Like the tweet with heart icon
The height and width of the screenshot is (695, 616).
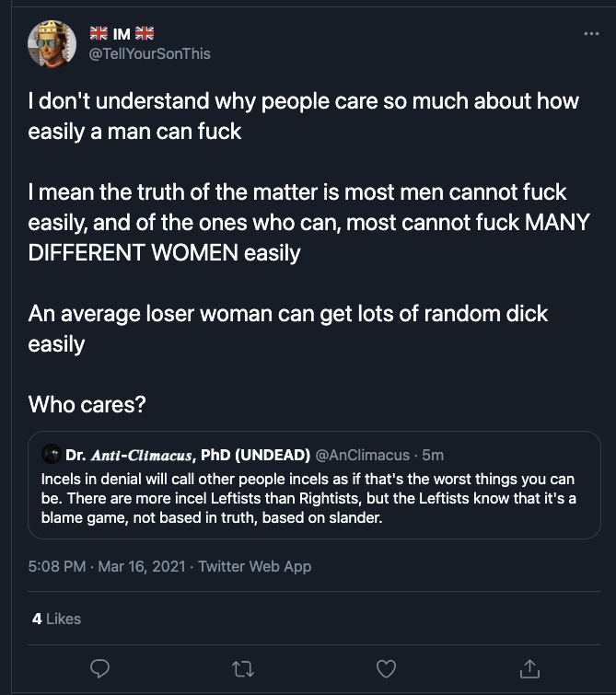coord(387,669)
